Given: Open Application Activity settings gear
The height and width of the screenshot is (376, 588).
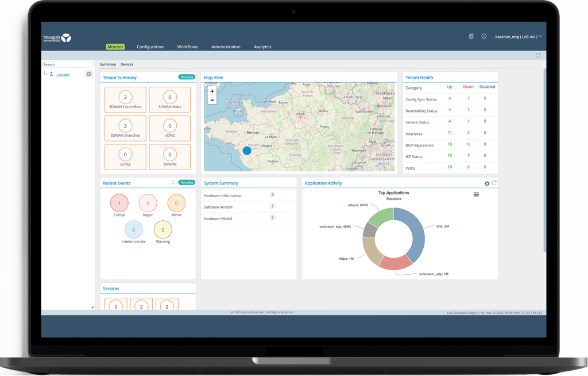Looking at the screenshot, I should tap(487, 183).
